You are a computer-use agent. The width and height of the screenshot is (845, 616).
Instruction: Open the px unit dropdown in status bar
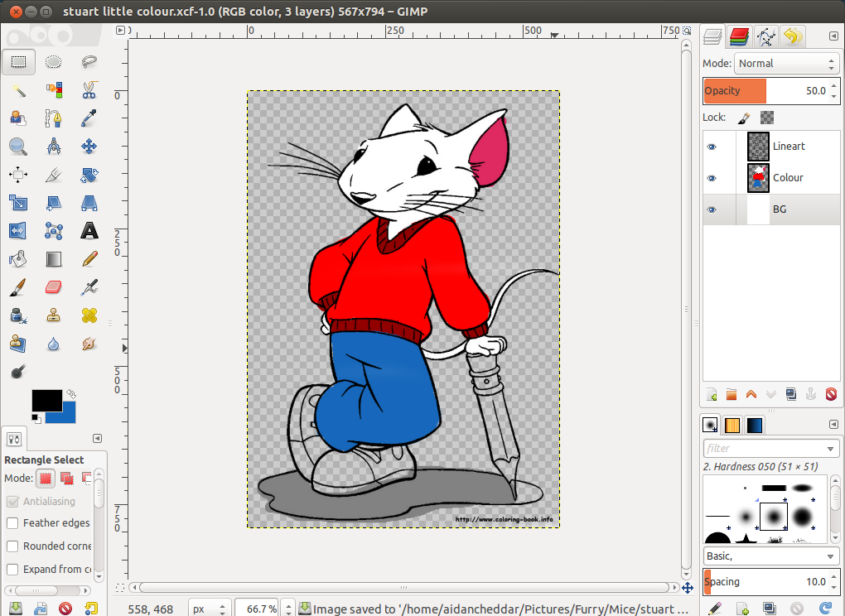[210, 609]
